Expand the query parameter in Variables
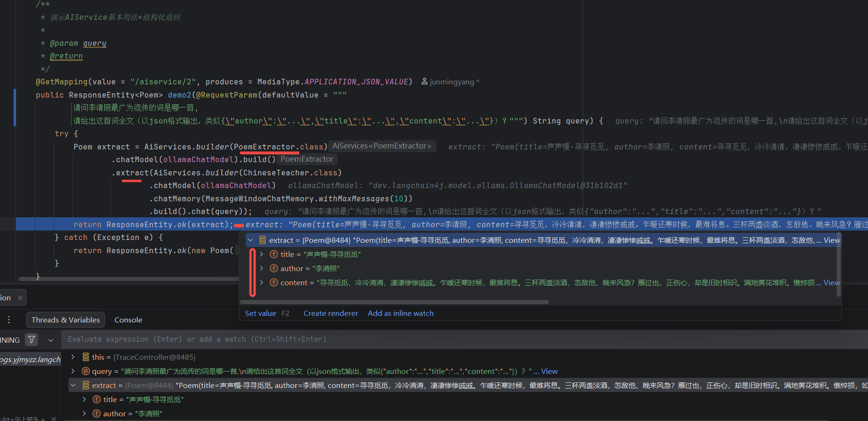This screenshot has height=421, width=868. pos(73,371)
